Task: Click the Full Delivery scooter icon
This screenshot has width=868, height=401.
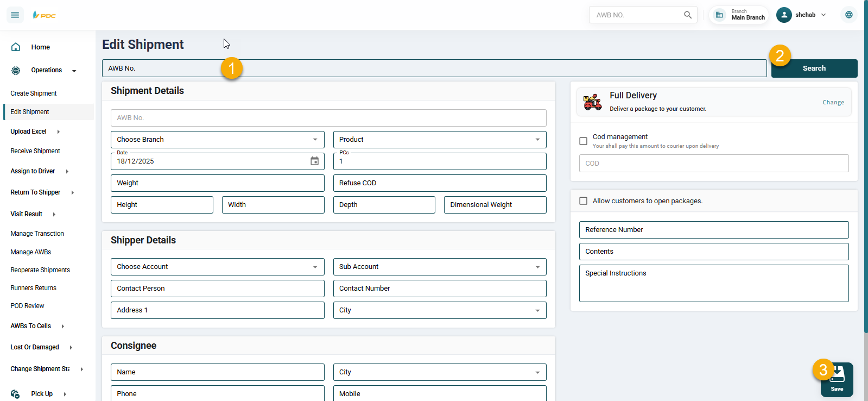Action: point(593,102)
